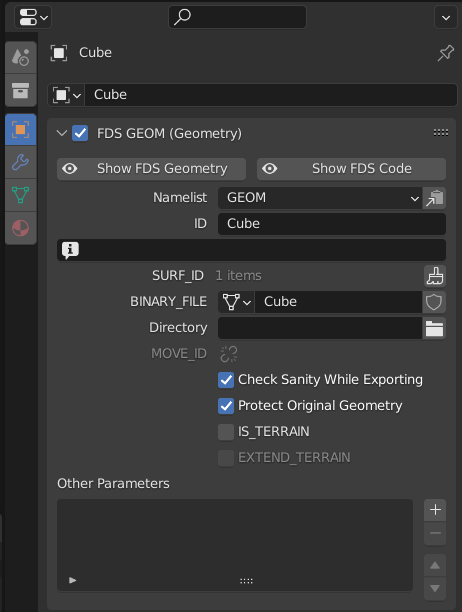The width and height of the screenshot is (462, 612).
Task: Uncheck Protect Original Geometry
Action: pyautogui.click(x=226, y=406)
